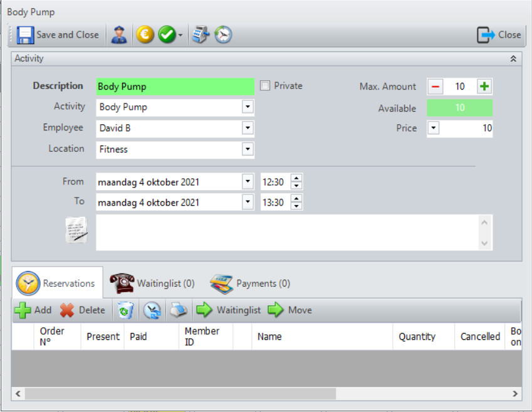Click the employee officer icon in toolbar
This screenshot has height=412, width=532.
[118, 35]
